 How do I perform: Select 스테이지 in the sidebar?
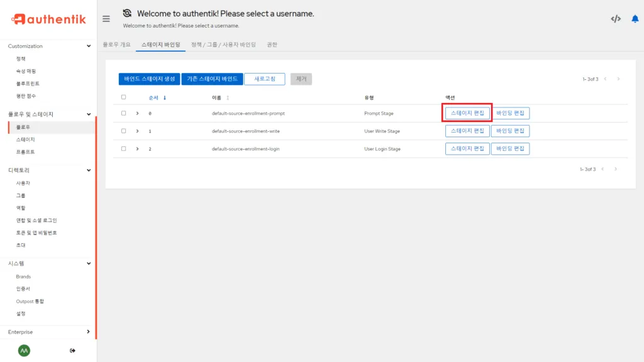pos(27,140)
